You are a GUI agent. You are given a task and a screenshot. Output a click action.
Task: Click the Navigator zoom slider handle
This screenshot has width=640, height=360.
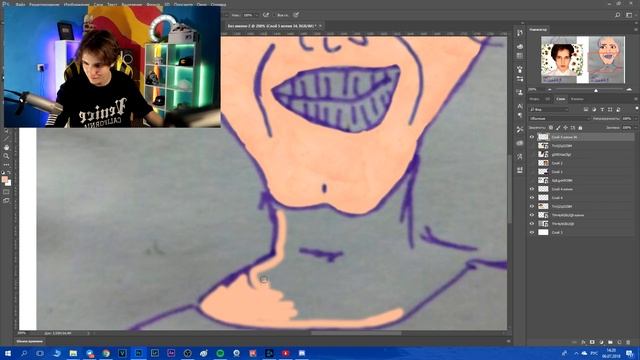[x=596, y=90]
